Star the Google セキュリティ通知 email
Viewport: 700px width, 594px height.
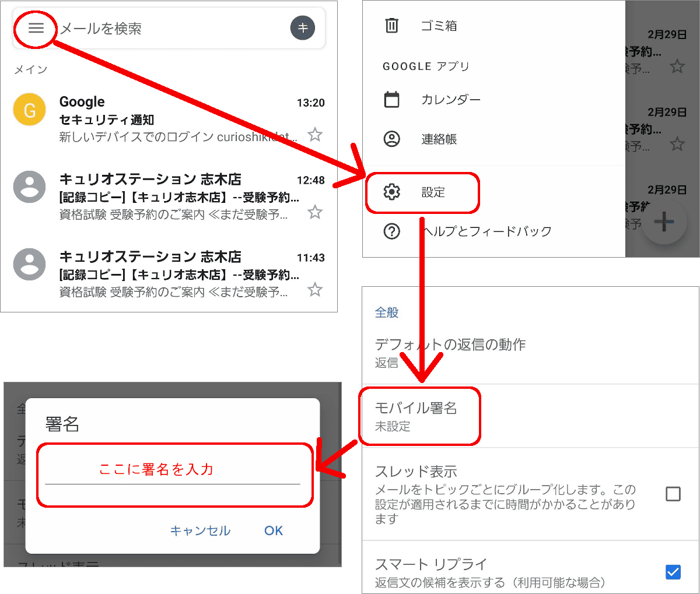click(315, 135)
